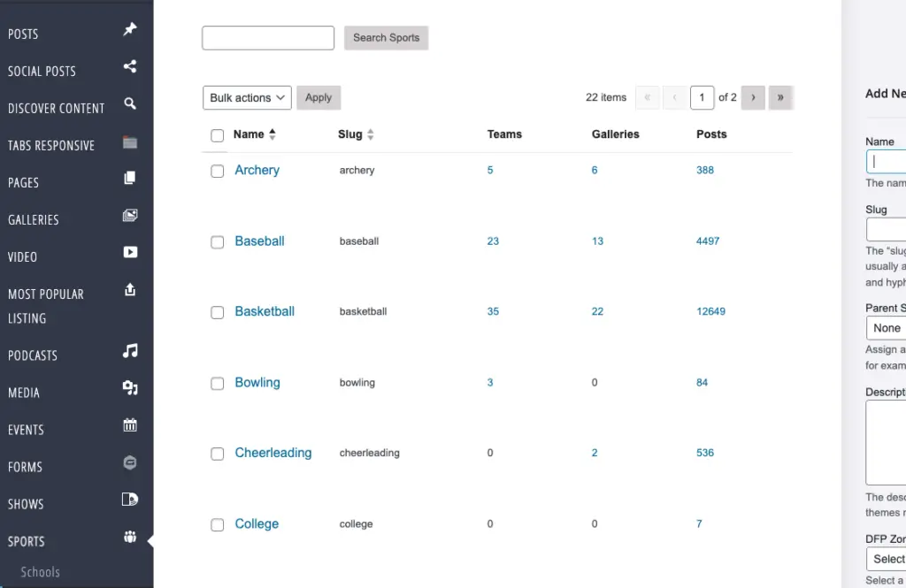Screen dimensions: 906x588
Task: Click the Podcasts music note icon
Action: 130,351
